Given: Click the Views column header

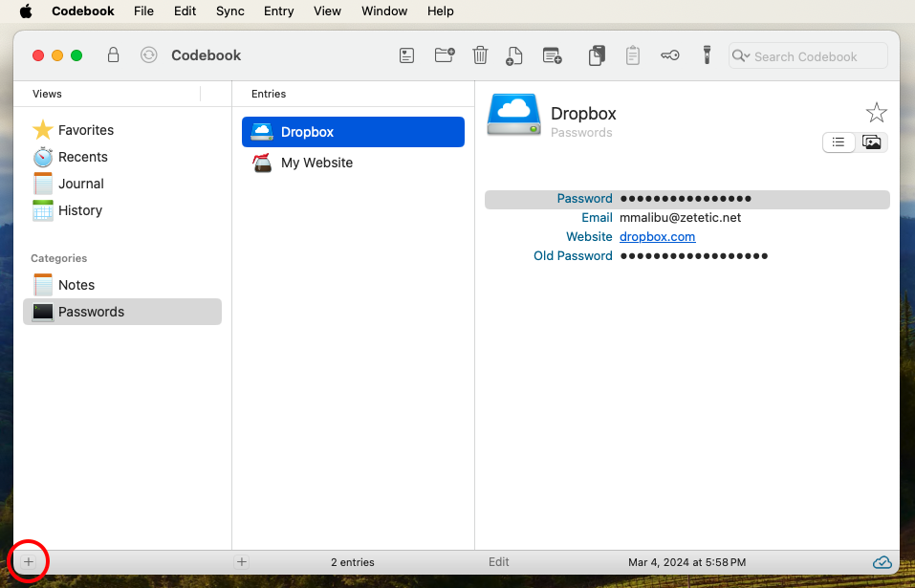Looking at the screenshot, I should pyautogui.click(x=47, y=94).
